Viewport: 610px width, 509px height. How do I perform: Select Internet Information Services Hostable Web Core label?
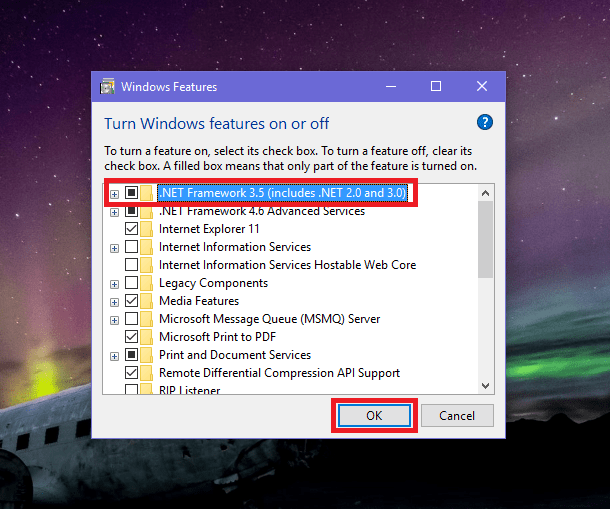tap(287, 265)
